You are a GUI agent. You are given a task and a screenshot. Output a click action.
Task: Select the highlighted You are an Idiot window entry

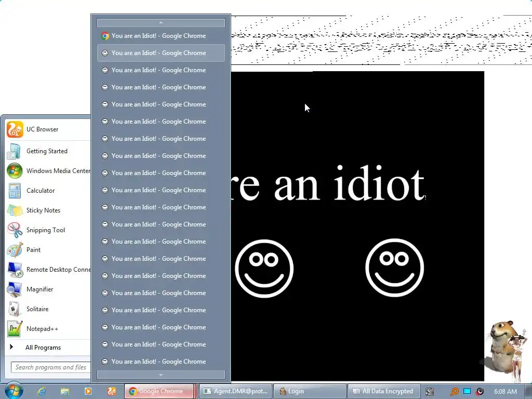pos(161,53)
